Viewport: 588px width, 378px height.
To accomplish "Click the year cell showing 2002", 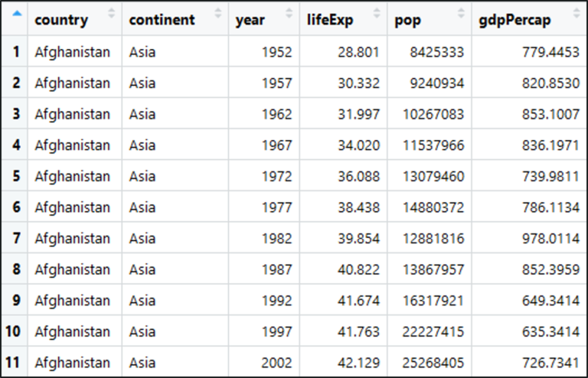I will [x=276, y=363].
